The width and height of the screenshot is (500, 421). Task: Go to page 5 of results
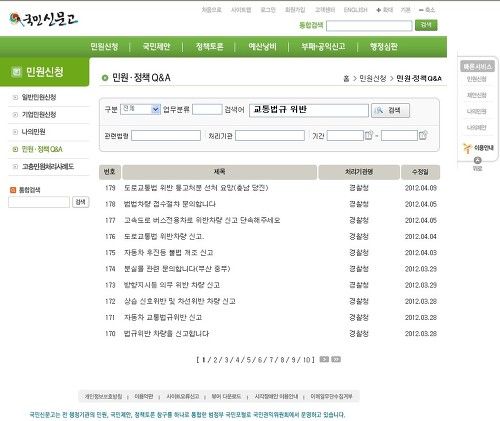(249, 360)
